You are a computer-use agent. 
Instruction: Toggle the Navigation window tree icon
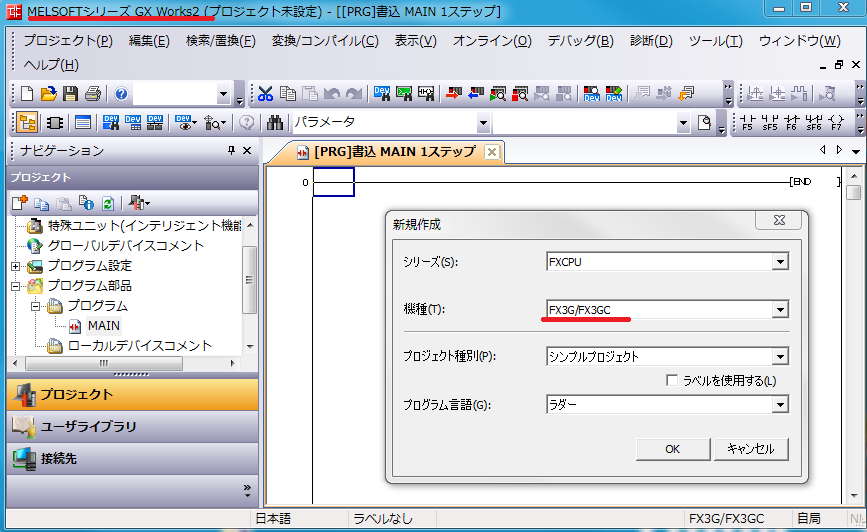click(27, 122)
